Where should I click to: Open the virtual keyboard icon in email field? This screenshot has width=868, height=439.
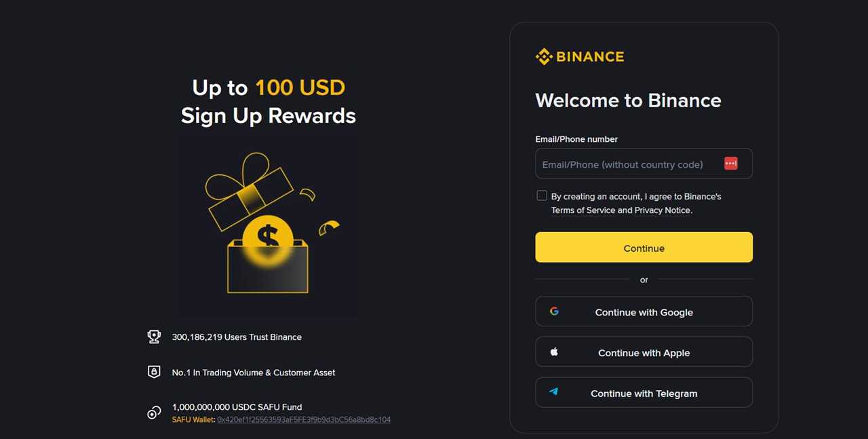click(730, 164)
